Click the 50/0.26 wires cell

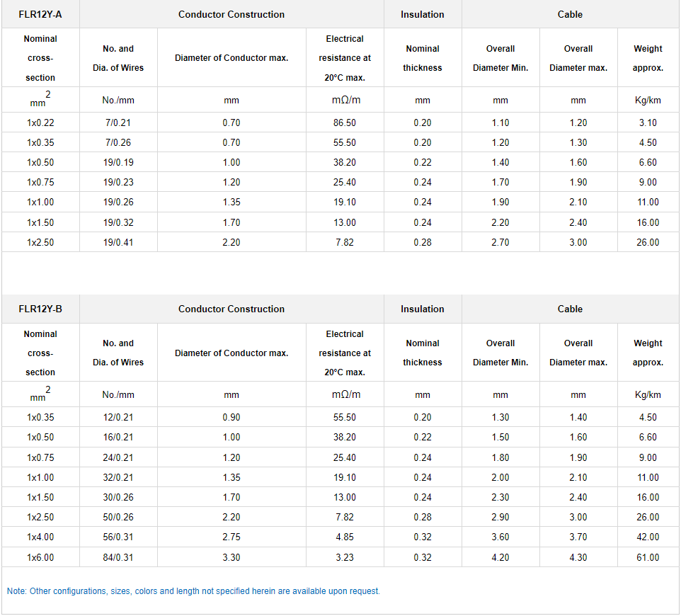[x=118, y=517]
